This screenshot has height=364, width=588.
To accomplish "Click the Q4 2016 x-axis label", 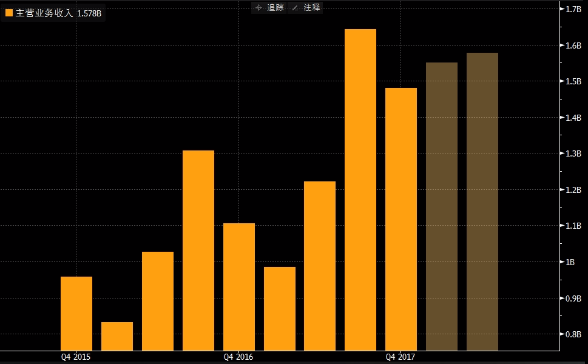I will point(238,357).
